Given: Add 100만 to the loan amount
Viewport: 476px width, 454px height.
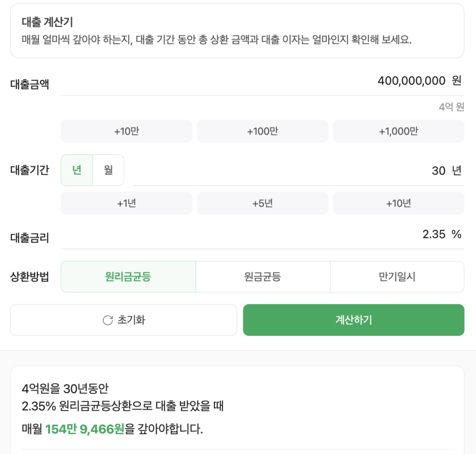Looking at the screenshot, I should 263,131.
